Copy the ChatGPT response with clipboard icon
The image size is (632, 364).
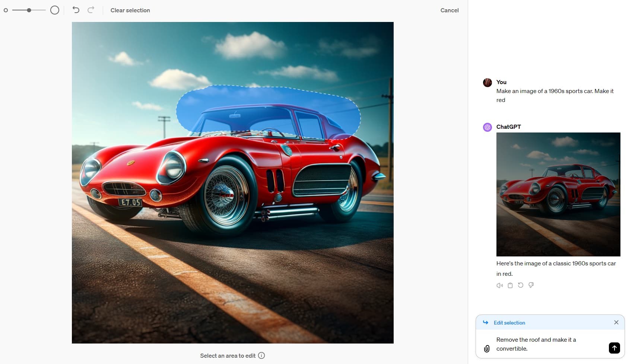(x=510, y=285)
